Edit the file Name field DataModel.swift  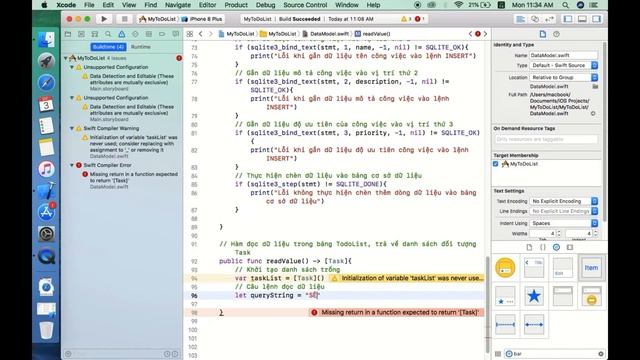click(564, 55)
